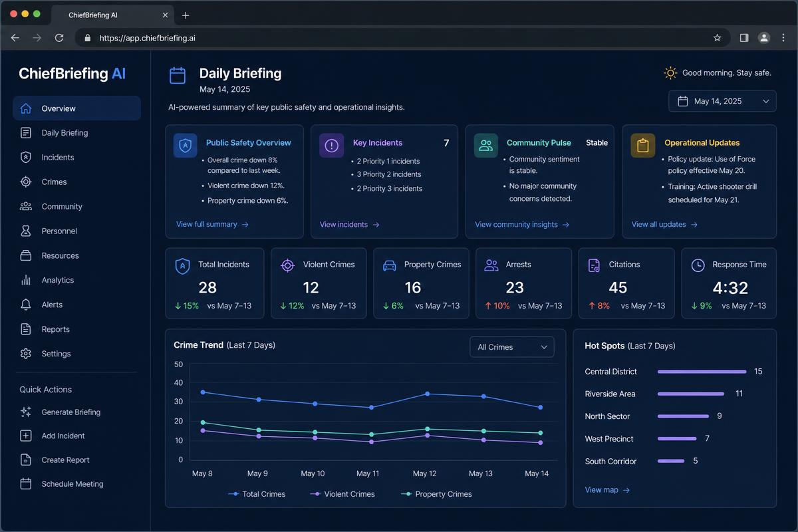Click the Schedule Meeting calendar icon

click(26, 484)
